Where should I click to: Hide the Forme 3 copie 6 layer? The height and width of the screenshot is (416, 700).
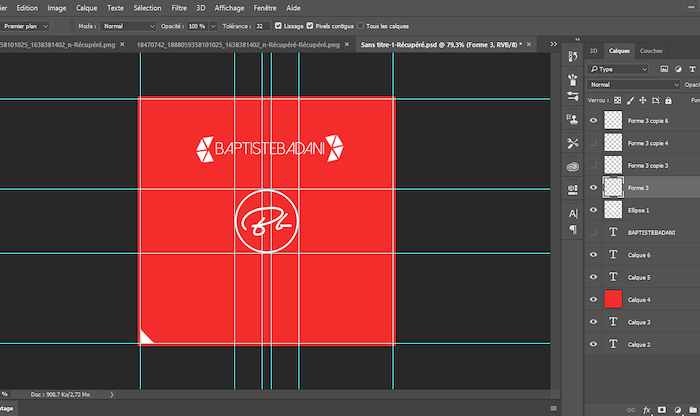point(593,121)
